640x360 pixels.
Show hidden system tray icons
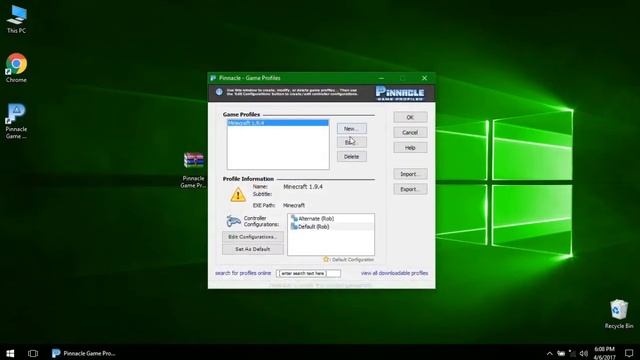[x=549, y=353]
